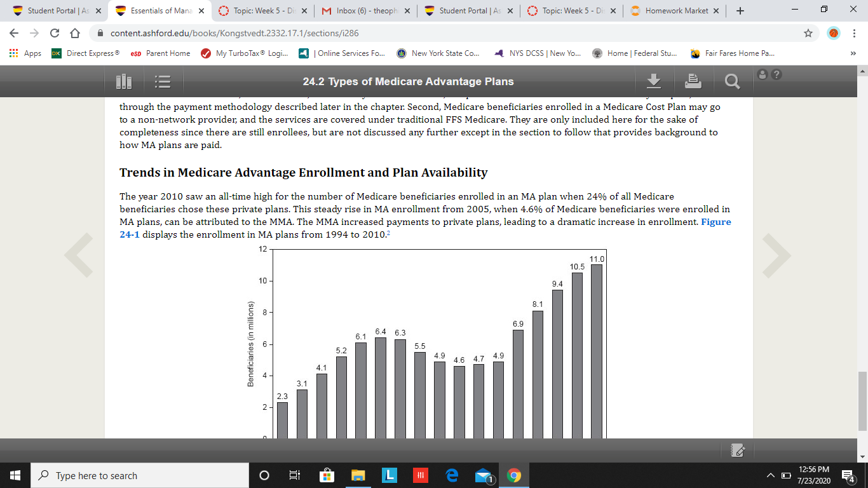
Task: Open the Home | Federal Stu… bookmark
Action: 634,53
